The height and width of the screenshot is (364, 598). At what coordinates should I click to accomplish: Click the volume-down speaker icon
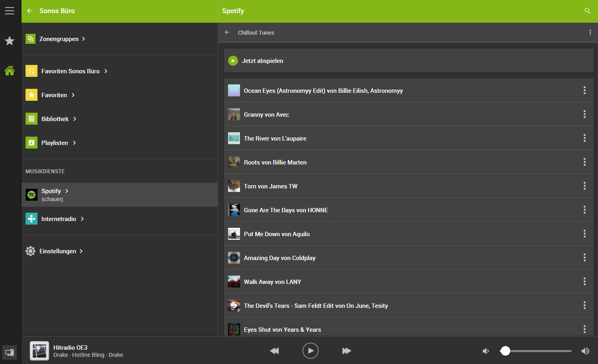point(486,351)
